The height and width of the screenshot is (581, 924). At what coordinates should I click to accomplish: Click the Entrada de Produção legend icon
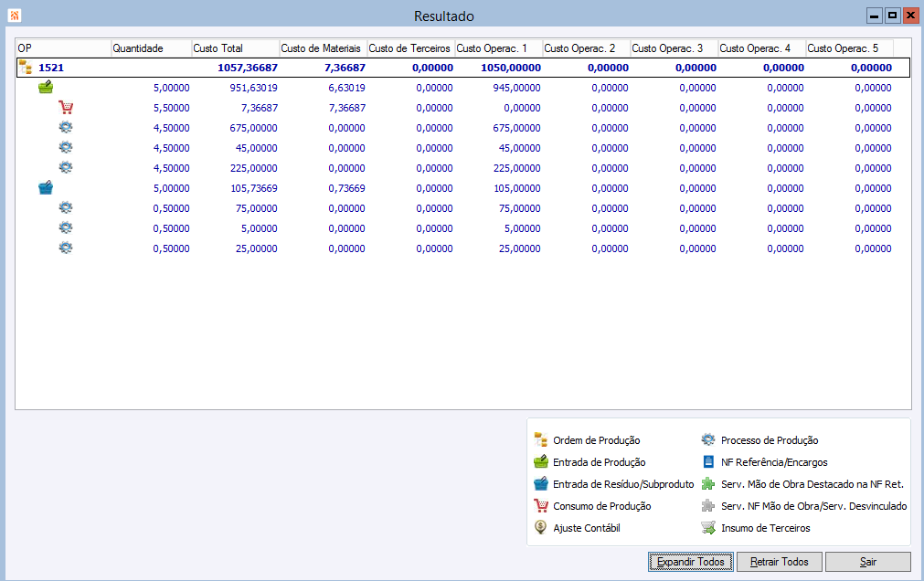point(541,461)
